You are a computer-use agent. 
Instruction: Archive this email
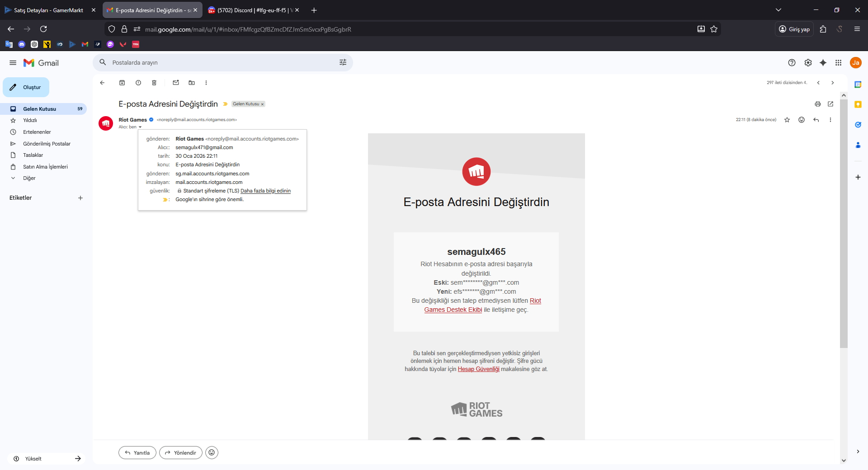122,83
